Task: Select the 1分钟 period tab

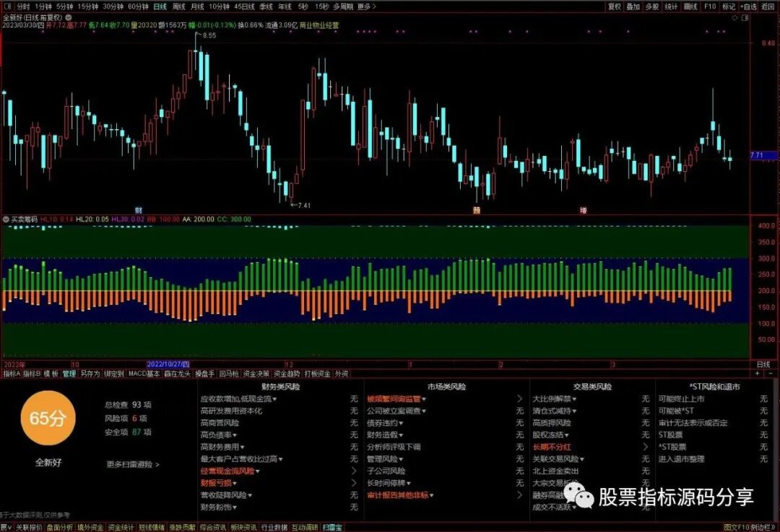Action: point(44,6)
